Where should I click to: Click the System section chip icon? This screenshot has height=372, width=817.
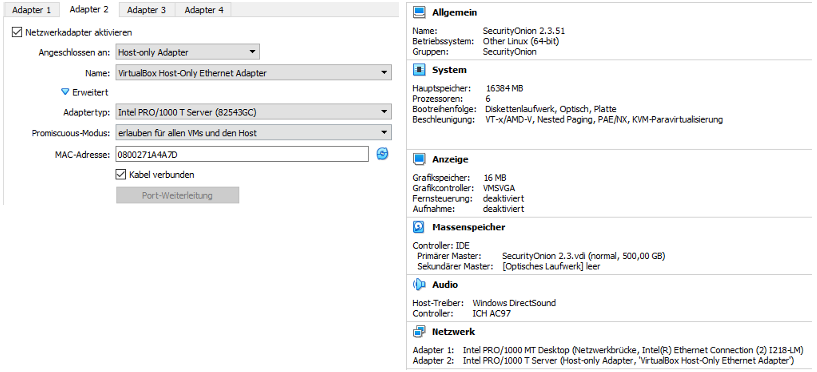tap(419, 70)
